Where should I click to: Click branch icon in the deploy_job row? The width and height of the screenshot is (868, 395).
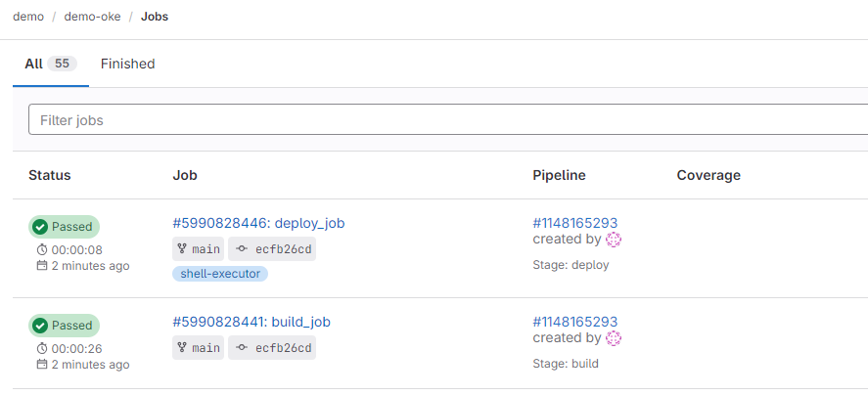coord(182,249)
